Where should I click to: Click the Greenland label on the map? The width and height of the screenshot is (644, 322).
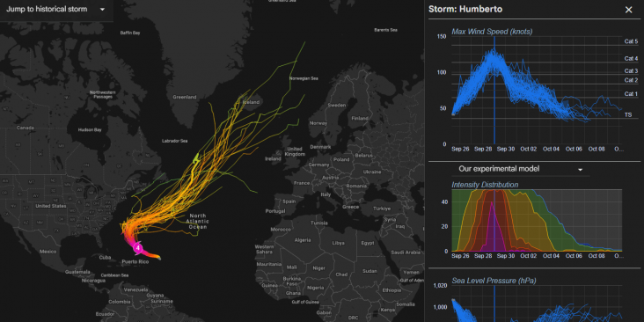pyautogui.click(x=185, y=98)
